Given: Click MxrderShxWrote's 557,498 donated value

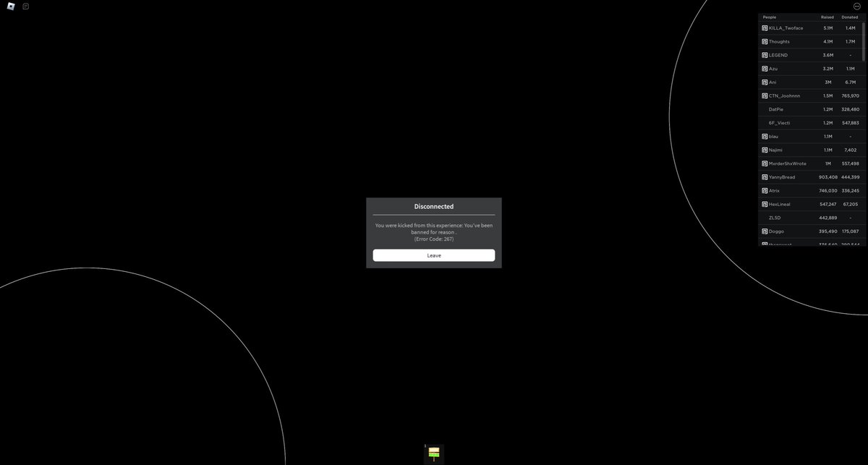Looking at the screenshot, I should pos(851,163).
